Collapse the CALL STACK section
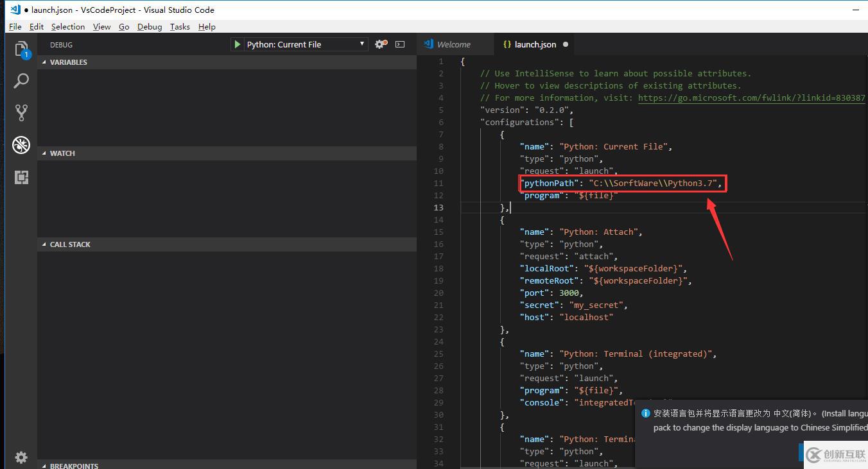The image size is (868, 469). coord(227,244)
